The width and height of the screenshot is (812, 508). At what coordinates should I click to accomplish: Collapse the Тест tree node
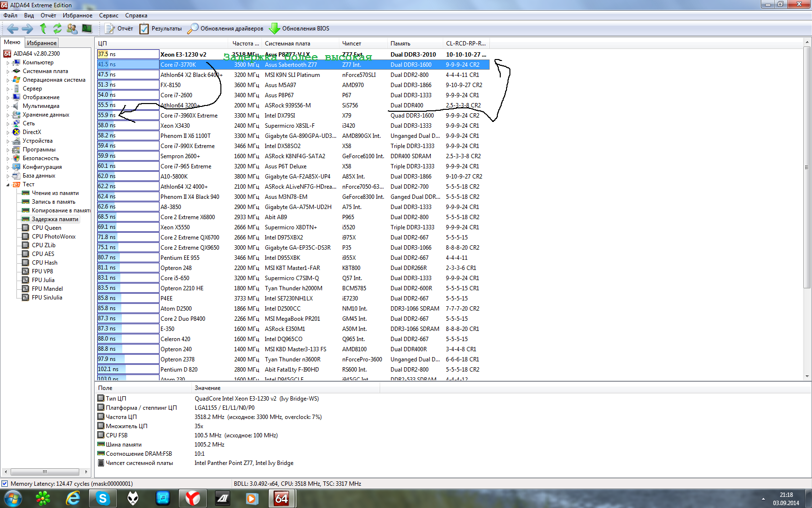tap(8, 185)
